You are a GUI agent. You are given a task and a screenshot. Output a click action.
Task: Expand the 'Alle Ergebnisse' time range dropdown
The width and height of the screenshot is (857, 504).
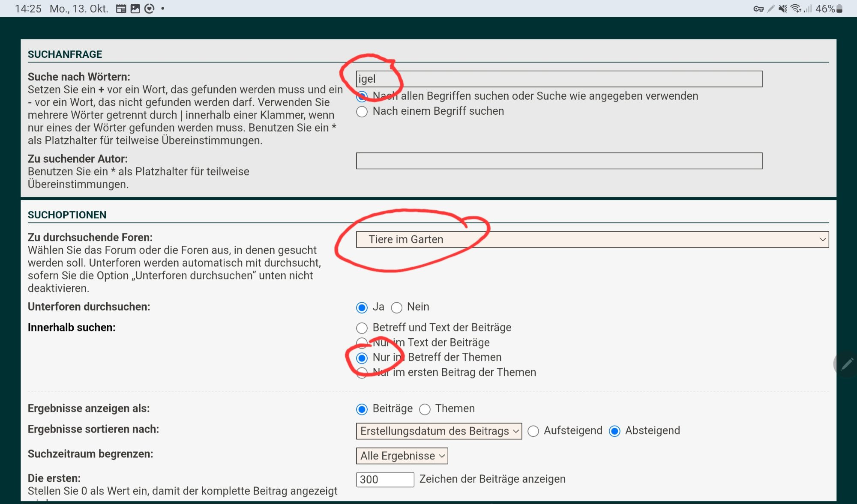(x=402, y=456)
